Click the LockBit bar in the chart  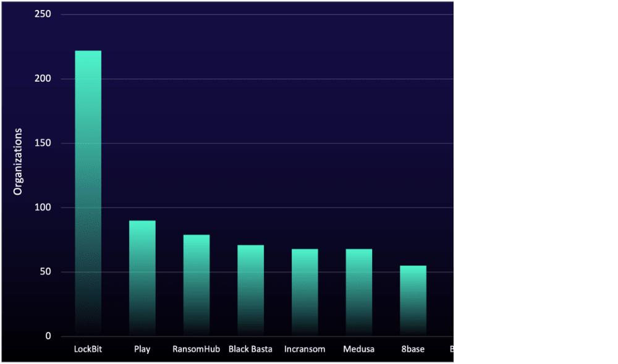coord(88,193)
